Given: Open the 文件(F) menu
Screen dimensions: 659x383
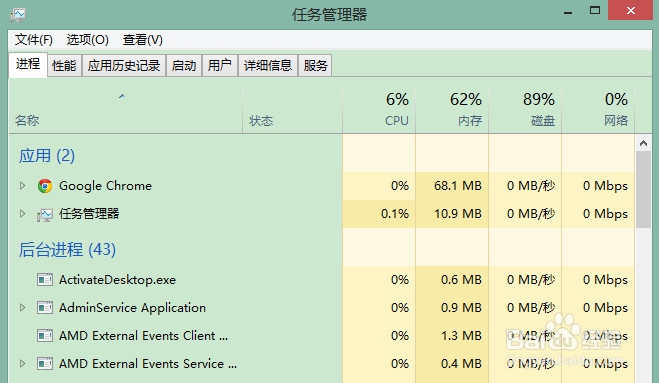Looking at the screenshot, I should coord(34,40).
